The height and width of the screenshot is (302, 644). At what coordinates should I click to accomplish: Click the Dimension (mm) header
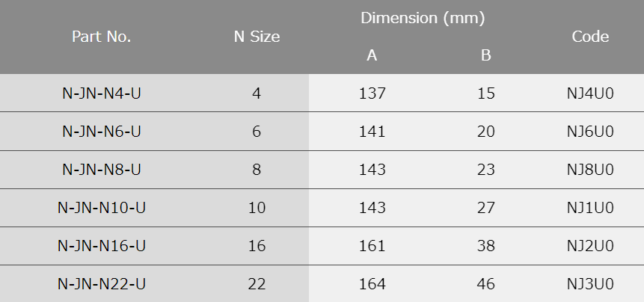coord(423,18)
